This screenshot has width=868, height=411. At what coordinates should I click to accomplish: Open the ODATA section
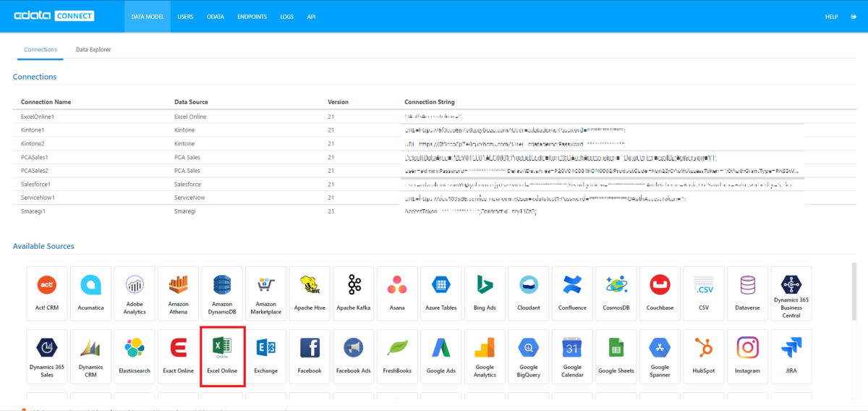(215, 16)
